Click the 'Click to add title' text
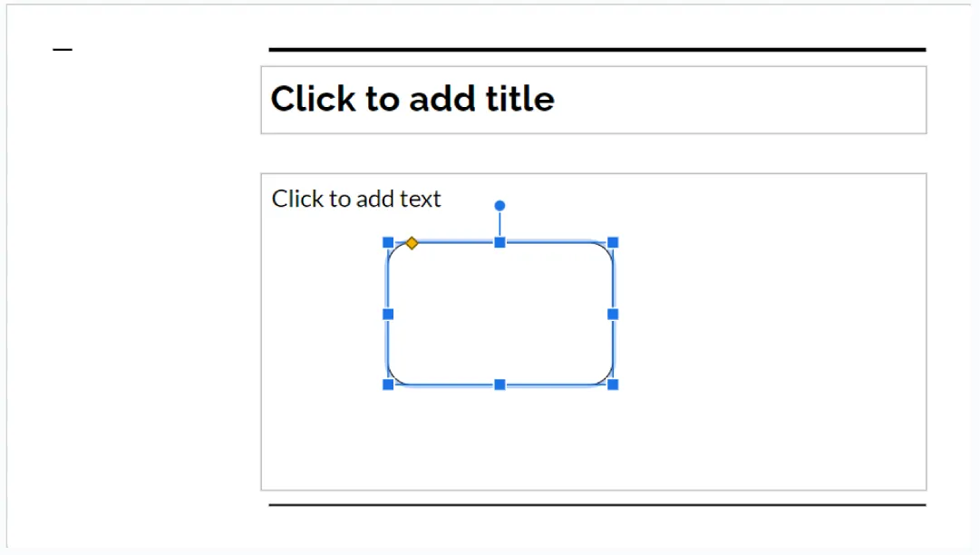980x555 pixels. (412, 99)
